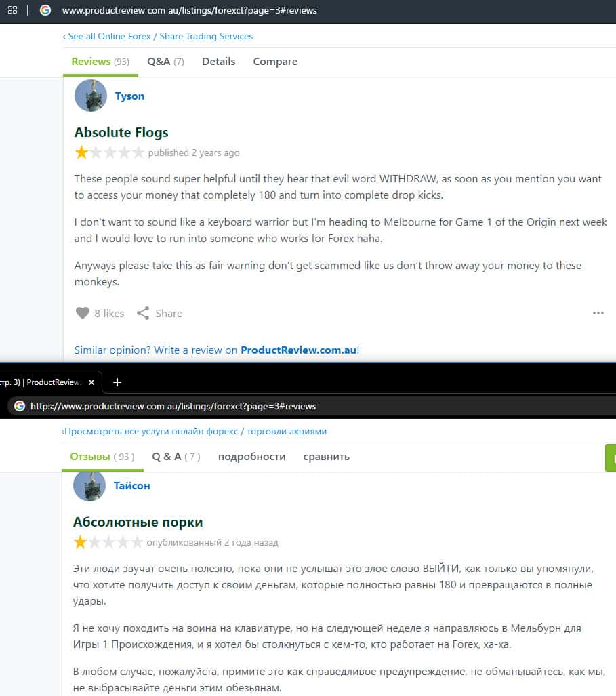The image size is (616, 696).
Task: Open a new tab with plus icon
Action: point(117,382)
